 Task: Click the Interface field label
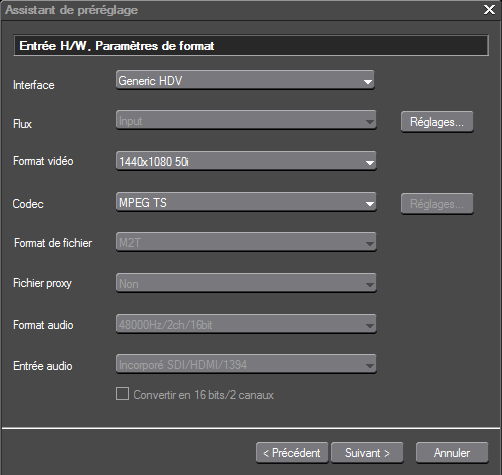point(34,85)
